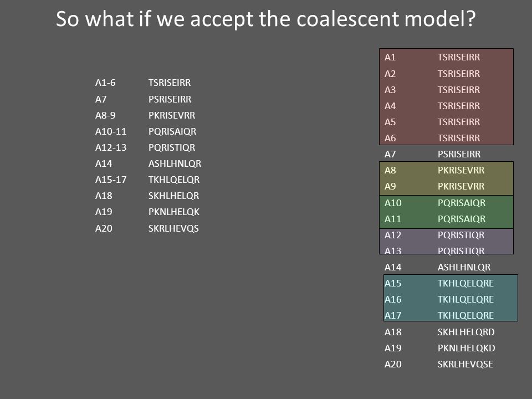Select the A15-17 label in left list
Screen dimensions: 532x399
(x=111, y=180)
